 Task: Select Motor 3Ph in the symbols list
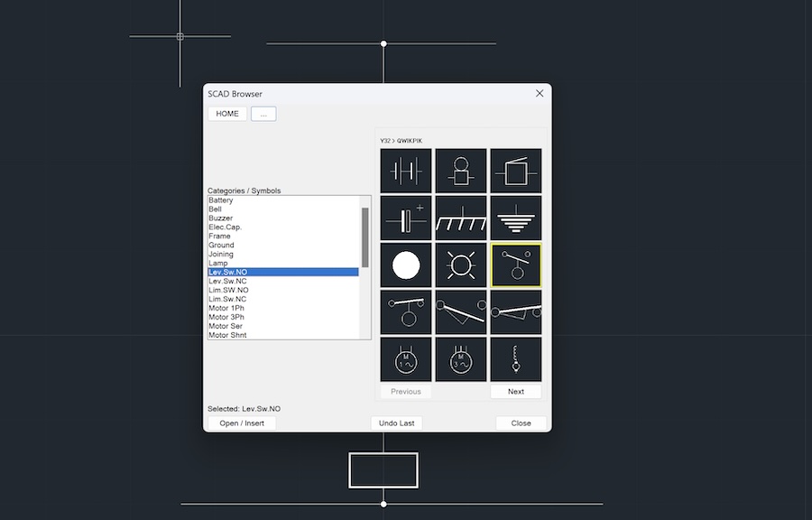tap(283, 317)
